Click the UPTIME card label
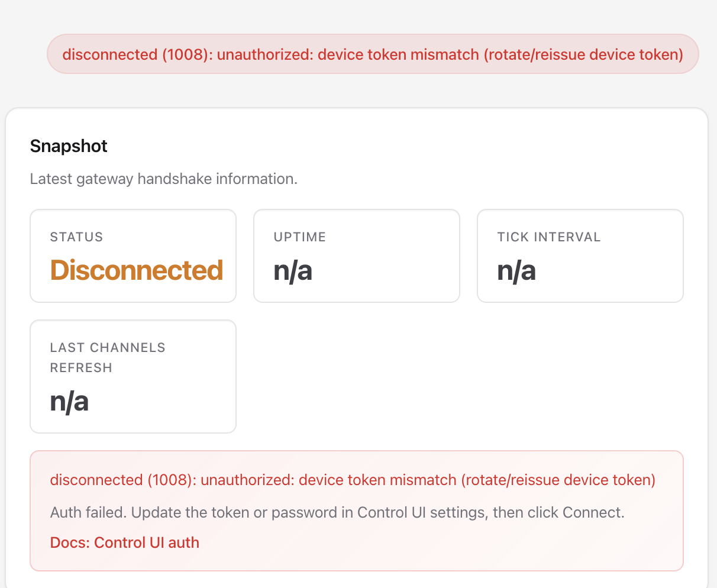 299,237
